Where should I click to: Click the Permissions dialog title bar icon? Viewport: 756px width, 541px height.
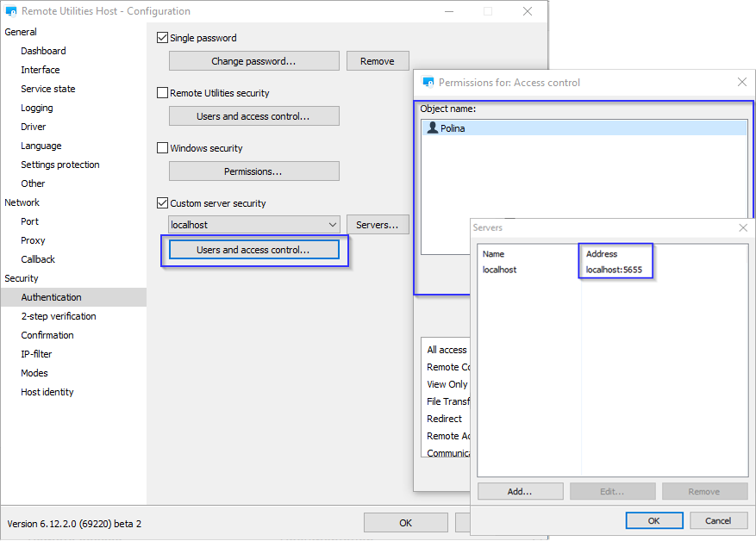[428, 83]
